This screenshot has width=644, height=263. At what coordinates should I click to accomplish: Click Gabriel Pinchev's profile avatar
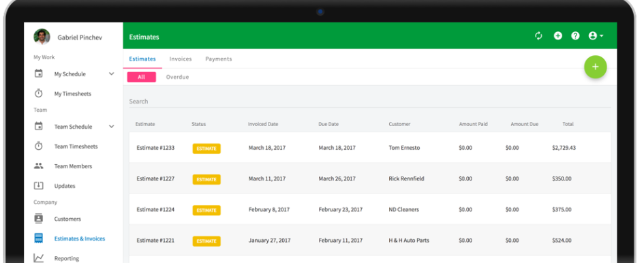click(42, 37)
